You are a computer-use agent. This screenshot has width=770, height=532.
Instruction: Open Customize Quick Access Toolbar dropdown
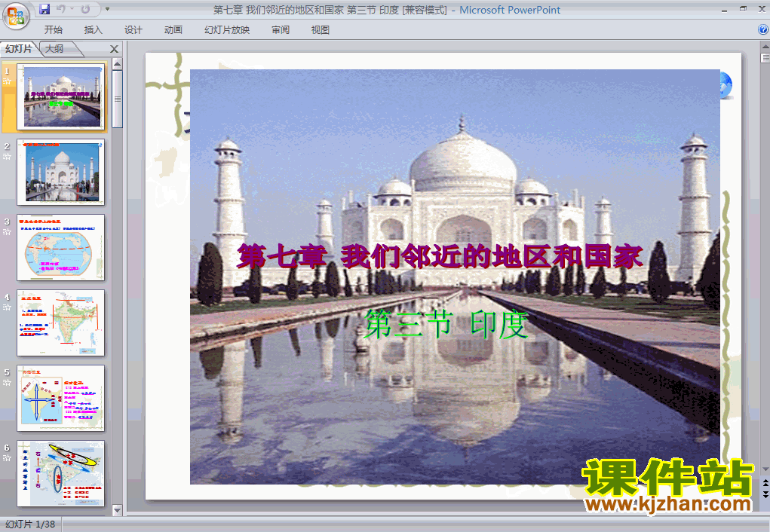click(107, 9)
